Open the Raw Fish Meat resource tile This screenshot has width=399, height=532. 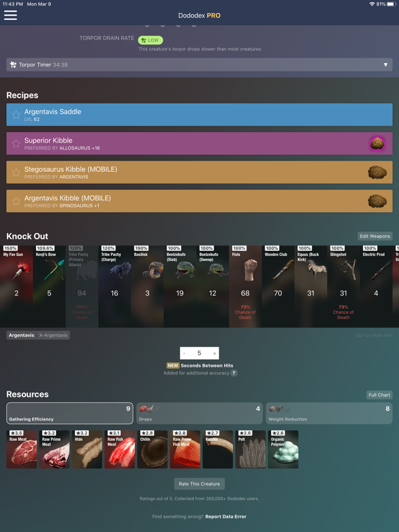[x=120, y=450]
